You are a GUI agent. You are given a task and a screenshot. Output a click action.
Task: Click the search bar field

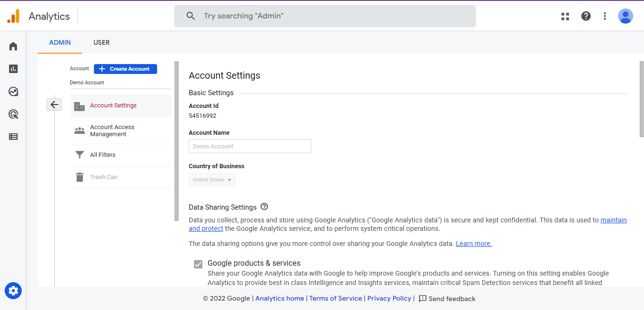coord(325,16)
